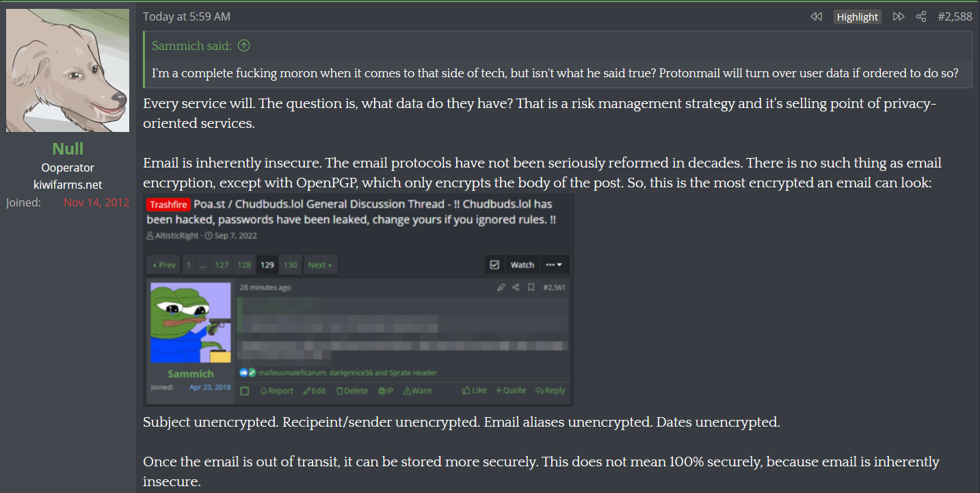Go to the Next page button

(320, 265)
